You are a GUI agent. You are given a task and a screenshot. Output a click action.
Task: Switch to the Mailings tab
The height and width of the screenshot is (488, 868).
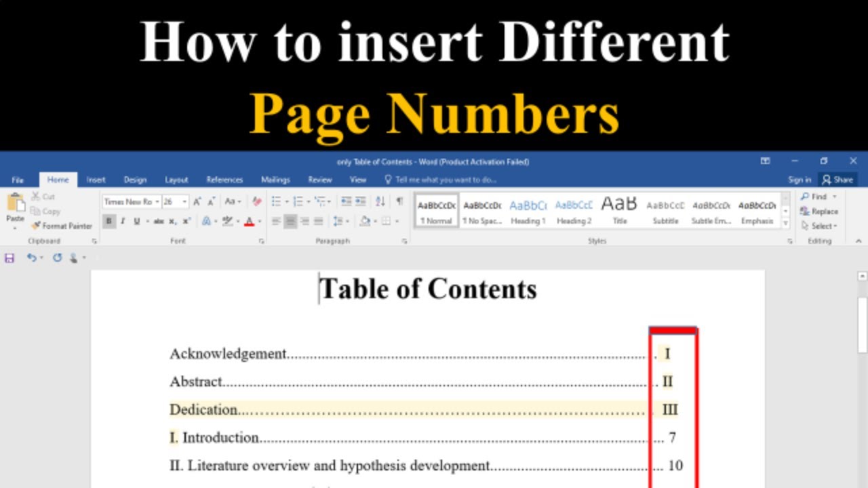tap(275, 180)
